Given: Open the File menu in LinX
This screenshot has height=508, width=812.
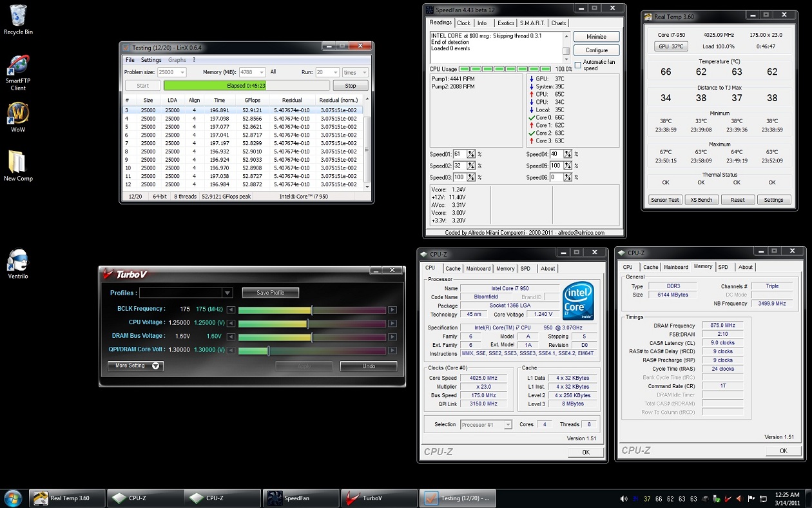Looking at the screenshot, I should 130,60.
